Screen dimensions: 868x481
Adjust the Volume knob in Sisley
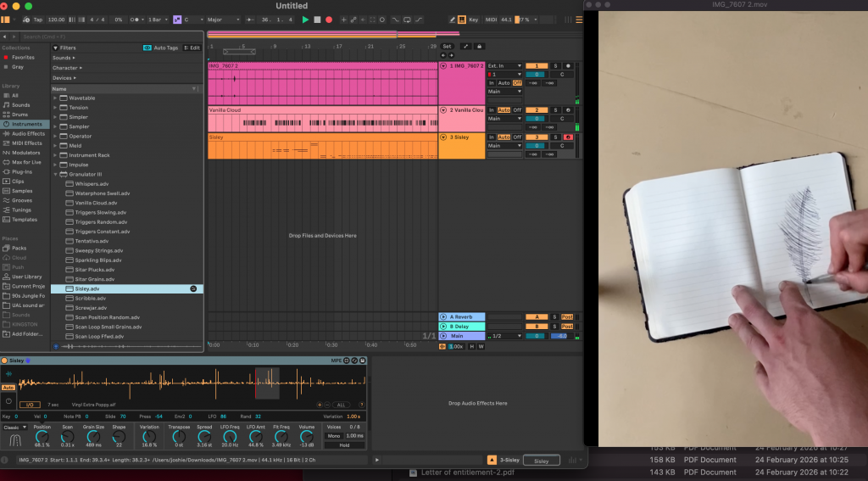tap(306, 437)
